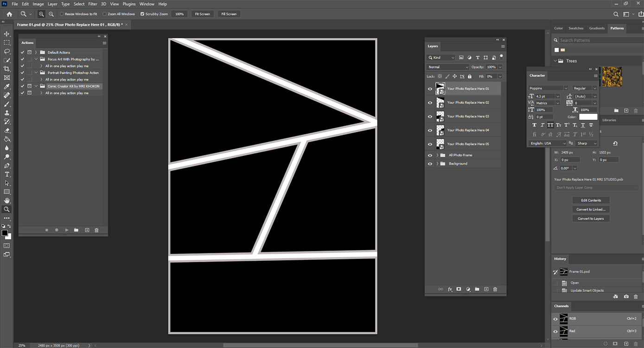Open English: USA language dropdown
The height and width of the screenshot is (348, 644).
548,143
